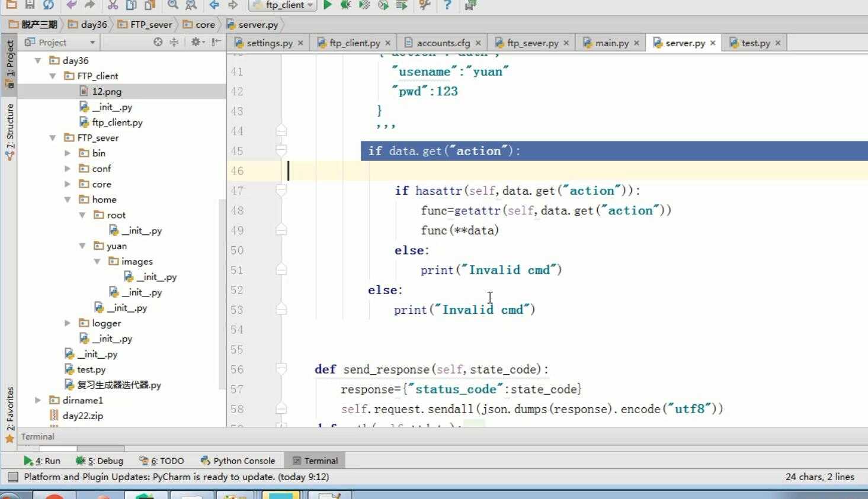This screenshot has height=499, width=868.
Task: Expand the dirname1 folder
Action: [38, 400]
